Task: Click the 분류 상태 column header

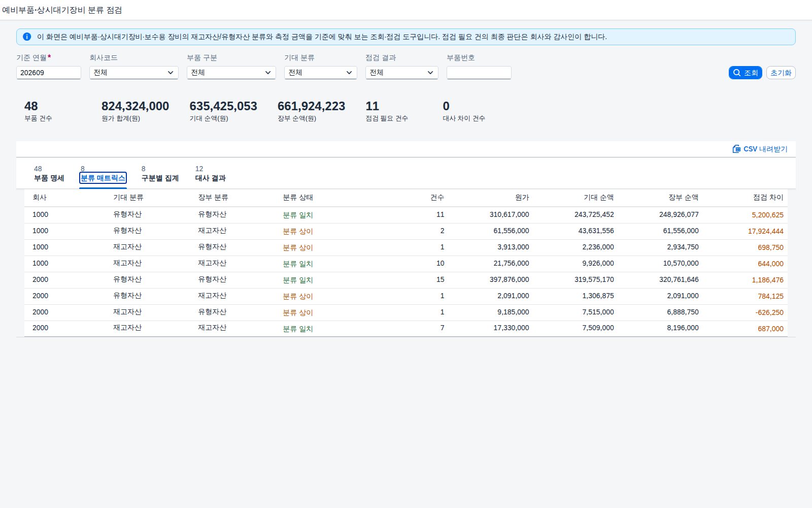Action: coord(298,197)
